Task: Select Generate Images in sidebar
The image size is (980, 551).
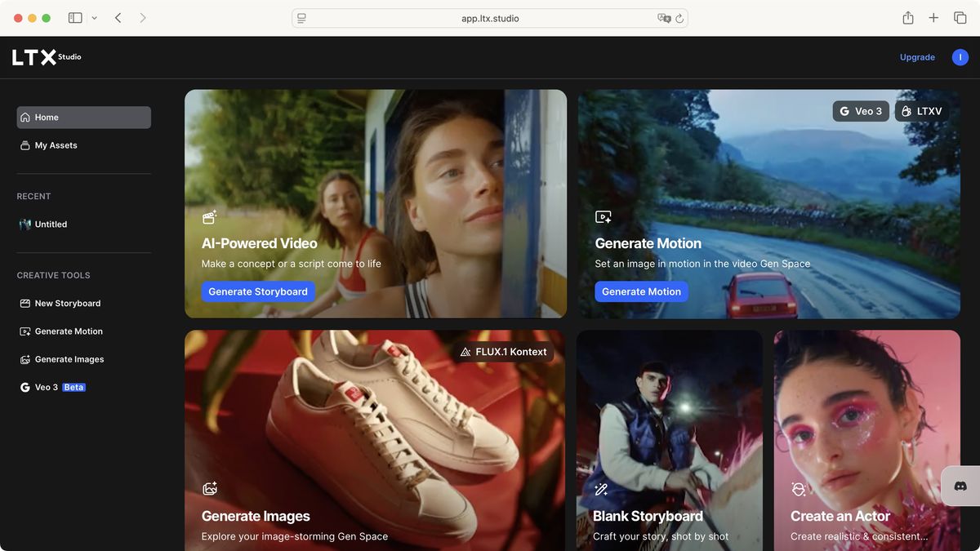Action: (84, 359)
